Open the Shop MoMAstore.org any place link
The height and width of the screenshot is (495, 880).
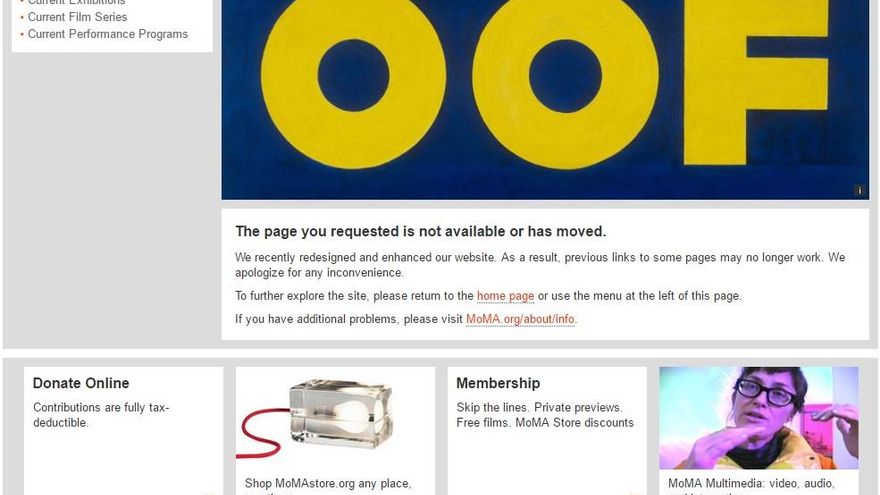[x=328, y=484]
